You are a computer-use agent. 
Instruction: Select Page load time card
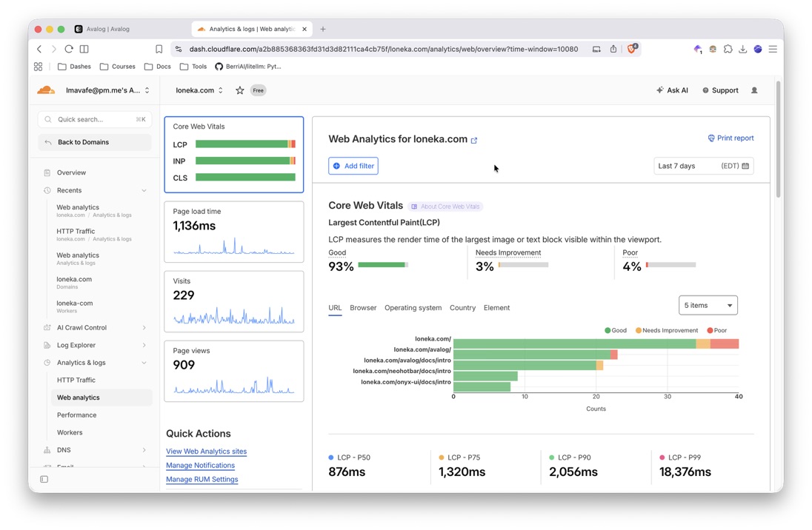(234, 232)
